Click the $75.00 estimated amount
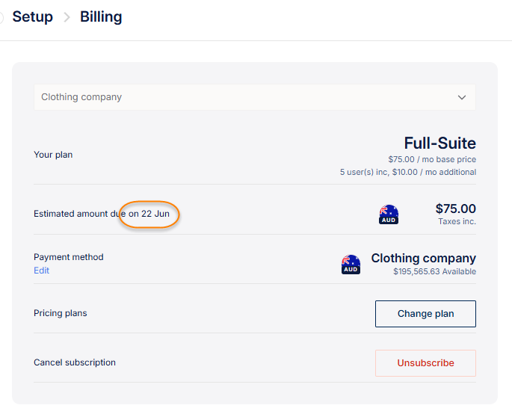 pos(455,209)
